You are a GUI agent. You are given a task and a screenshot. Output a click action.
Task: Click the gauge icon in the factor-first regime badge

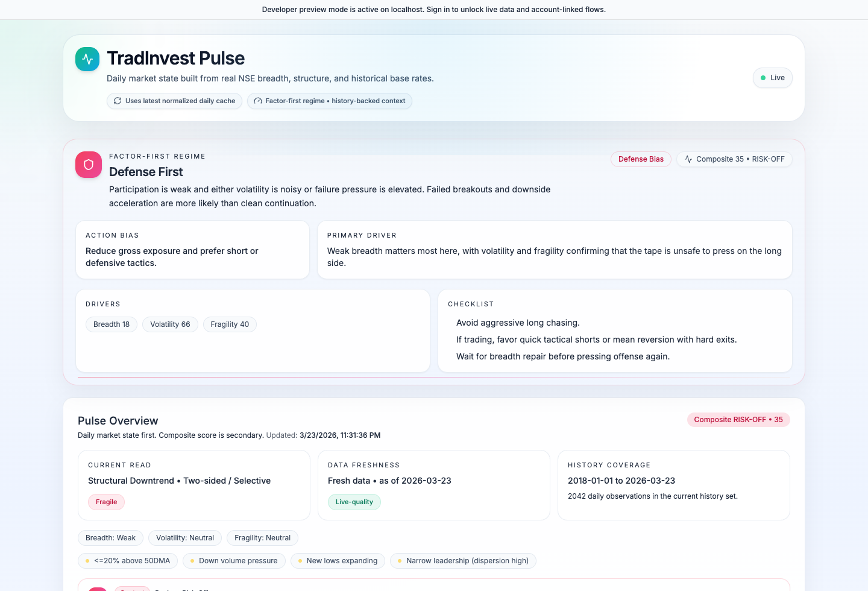click(258, 101)
